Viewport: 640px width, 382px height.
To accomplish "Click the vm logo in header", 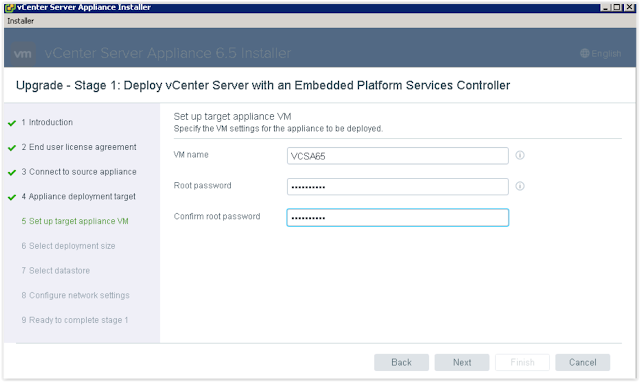I will click(x=22, y=54).
